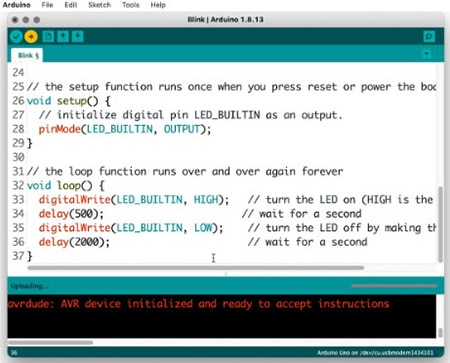450x363 pixels.
Task: Click 'digitalWrite(LED_BUILTIN, LOW);' statement
Action: pyautogui.click(x=131, y=228)
